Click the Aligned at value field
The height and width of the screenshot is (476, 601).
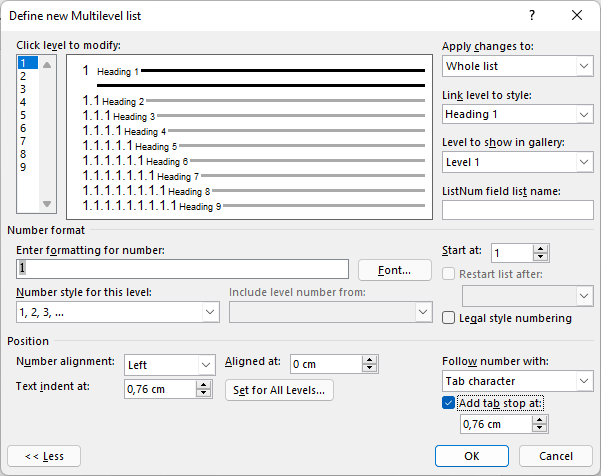coord(326,364)
